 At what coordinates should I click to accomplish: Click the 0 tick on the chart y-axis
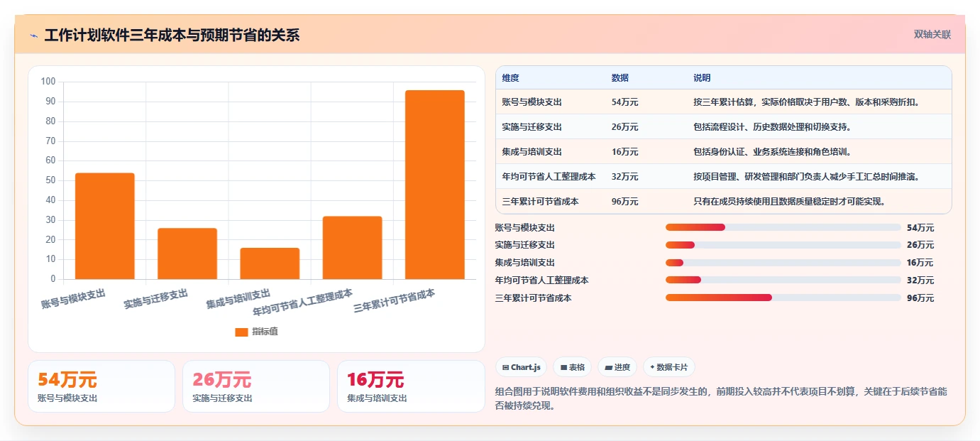[53, 279]
